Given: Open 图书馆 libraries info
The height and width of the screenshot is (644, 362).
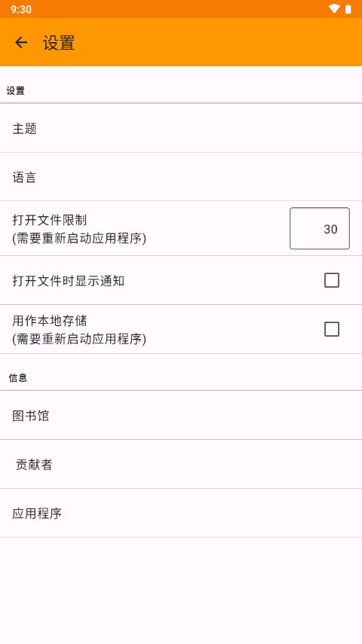Looking at the screenshot, I should [x=181, y=415].
